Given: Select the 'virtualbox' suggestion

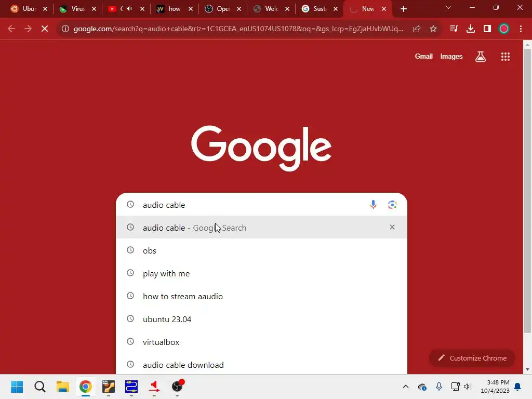Looking at the screenshot, I should coord(261,342).
